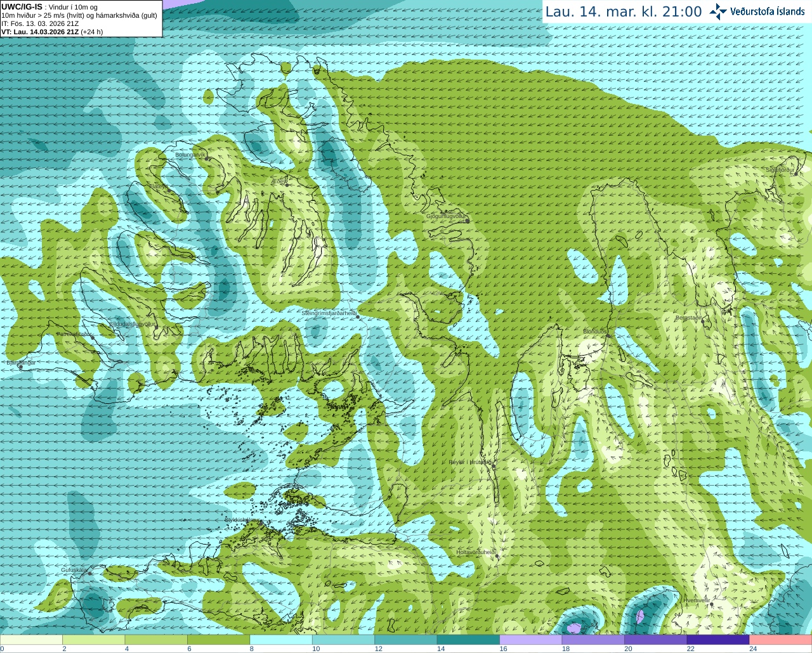Pick the 6–8 m/s olive legend swatch
Image resolution: width=812 pixels, height=653 pixels.
[219, 640]
